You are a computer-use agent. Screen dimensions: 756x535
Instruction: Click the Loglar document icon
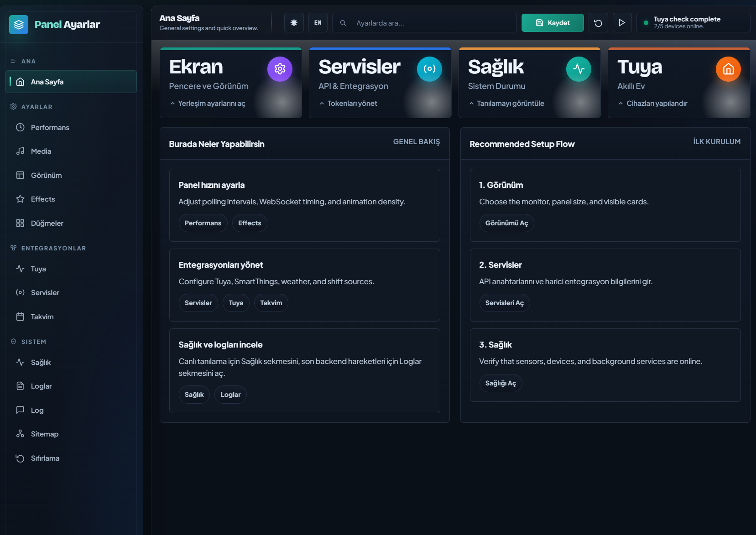point(20,386)
